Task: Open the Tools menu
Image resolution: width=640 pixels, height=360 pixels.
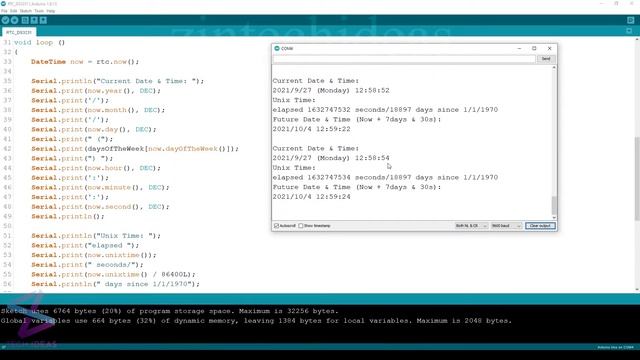Action: [39, 11]
